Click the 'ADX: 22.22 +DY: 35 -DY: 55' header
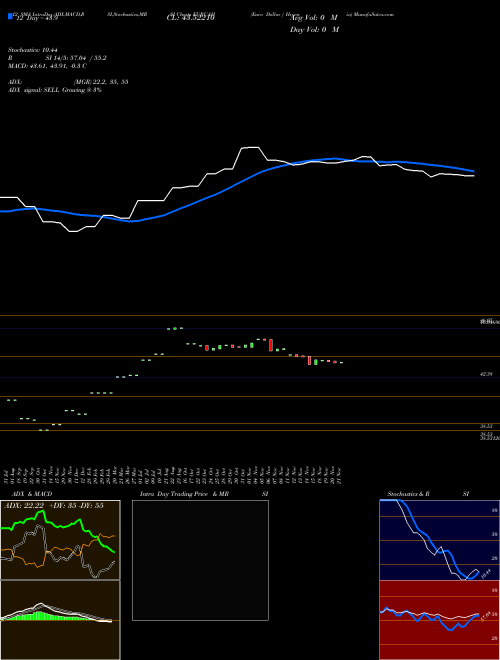500x660 pixels. tap(53, 506)
